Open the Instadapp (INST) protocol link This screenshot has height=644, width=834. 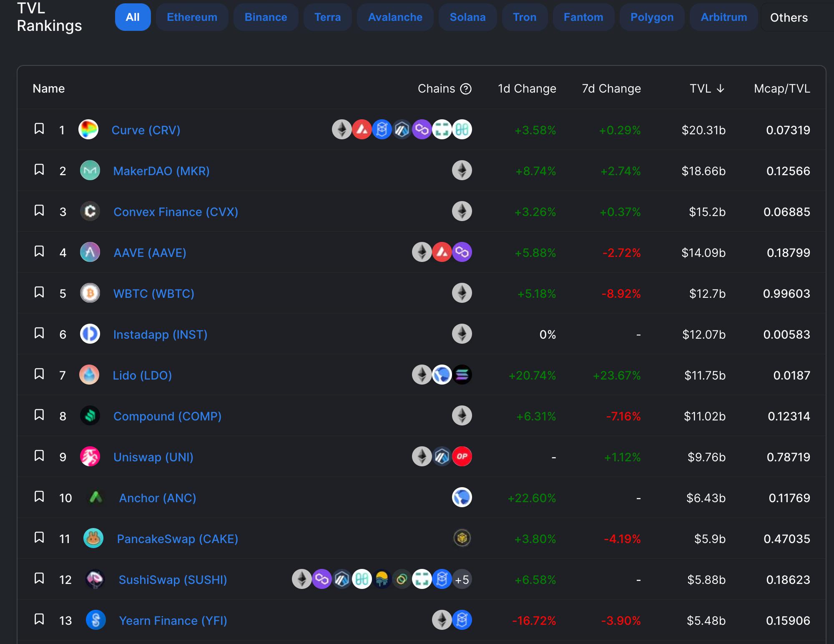160,335
